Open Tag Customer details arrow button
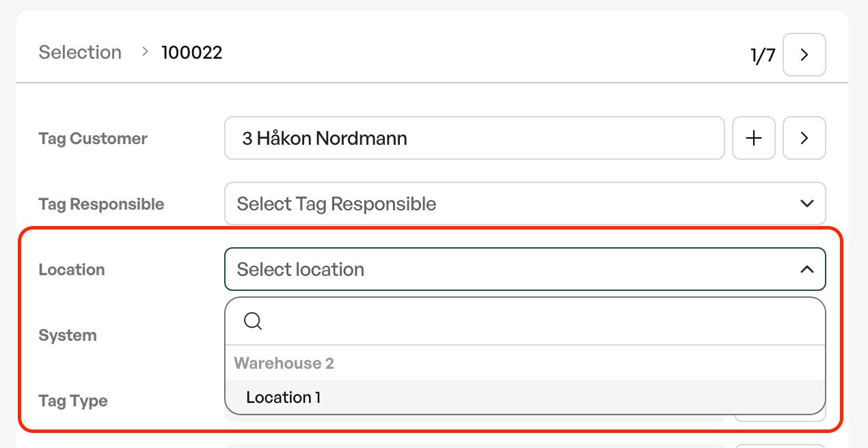Viewport: 868px width, 448px height. pos(804,138)
